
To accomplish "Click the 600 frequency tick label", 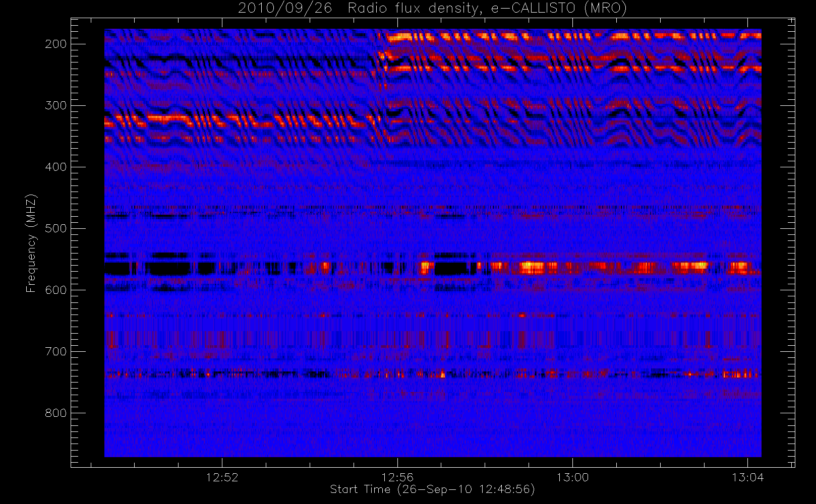I will pos(56,290).
